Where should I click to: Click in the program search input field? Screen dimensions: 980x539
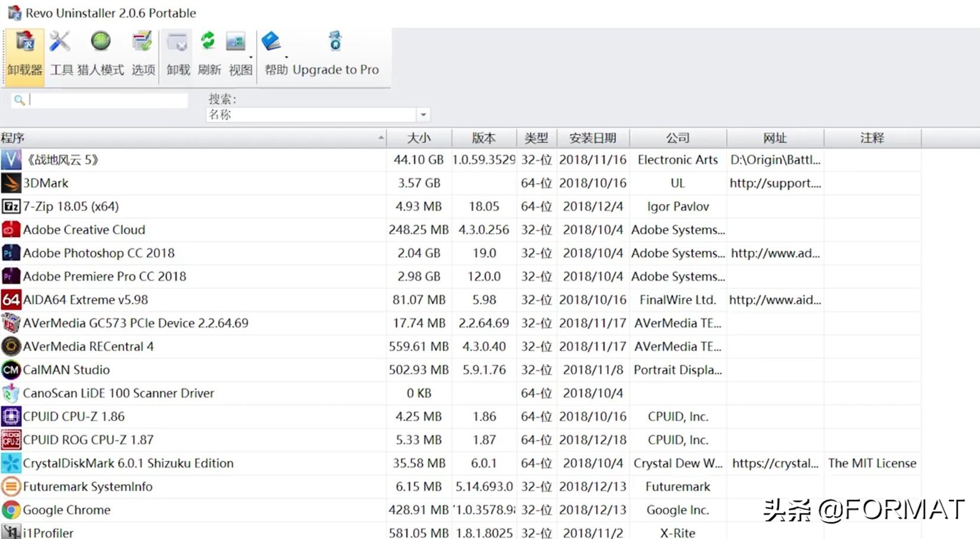(x=107, y=100)
